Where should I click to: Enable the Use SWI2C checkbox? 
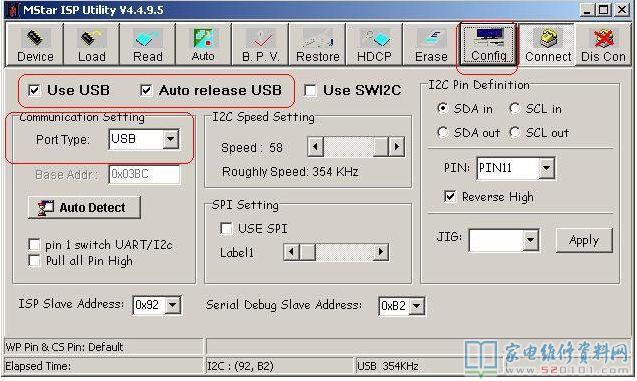coord(310,90)
